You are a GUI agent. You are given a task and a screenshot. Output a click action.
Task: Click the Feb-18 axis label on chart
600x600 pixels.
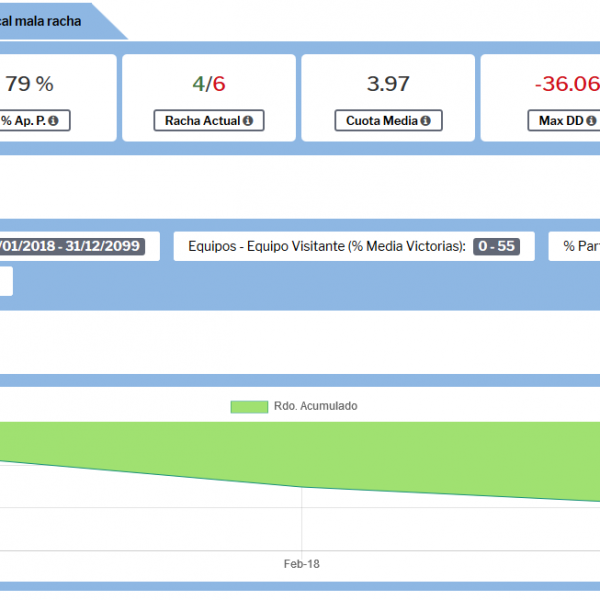301,564
